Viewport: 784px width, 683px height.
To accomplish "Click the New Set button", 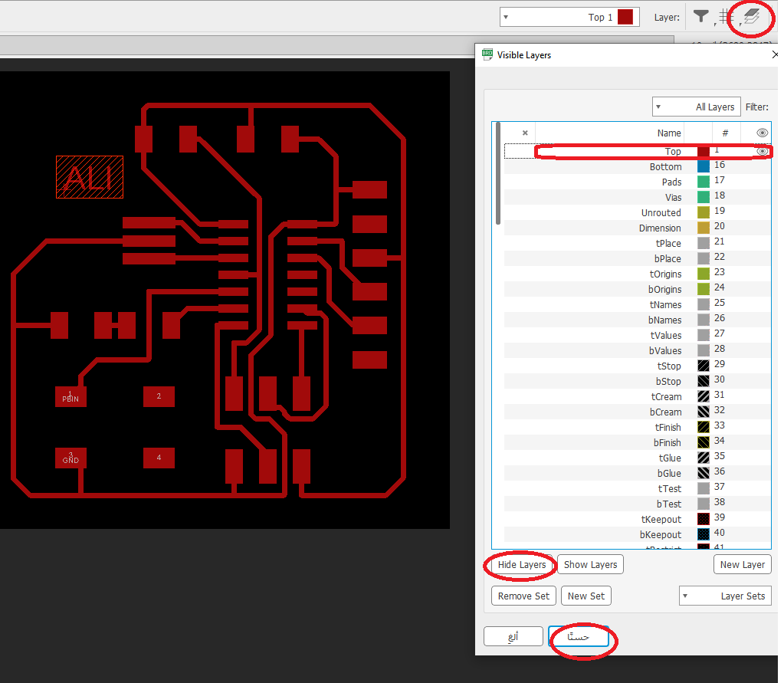I will (586, 596).
